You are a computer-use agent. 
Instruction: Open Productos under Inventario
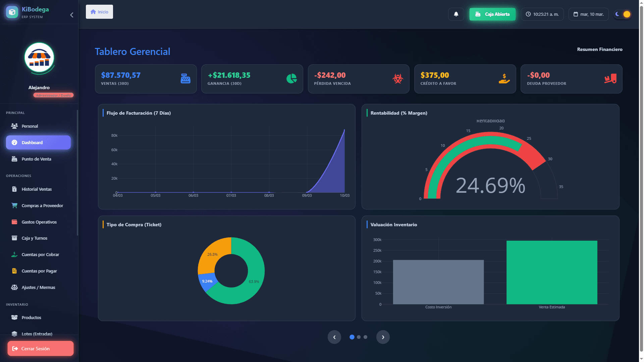[x=31, y=317]
